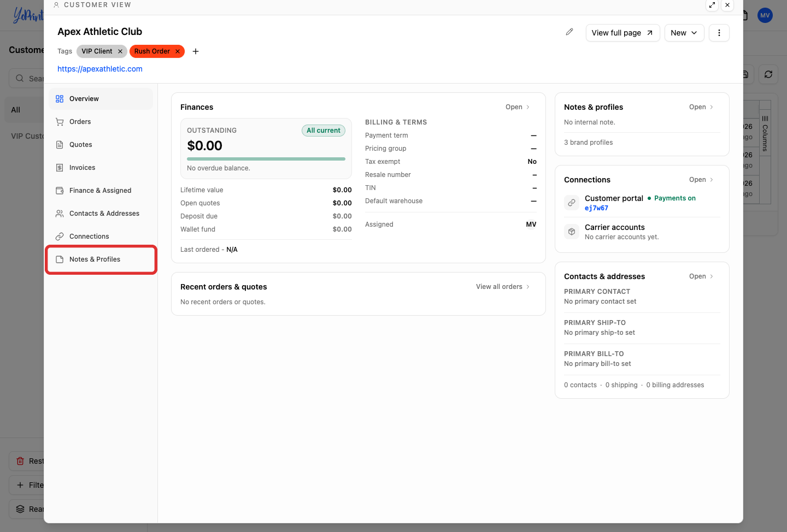This screenshot has height=532, width=787.
Task: Click the outstanding balance progress bar
Action: pos(266,159)
